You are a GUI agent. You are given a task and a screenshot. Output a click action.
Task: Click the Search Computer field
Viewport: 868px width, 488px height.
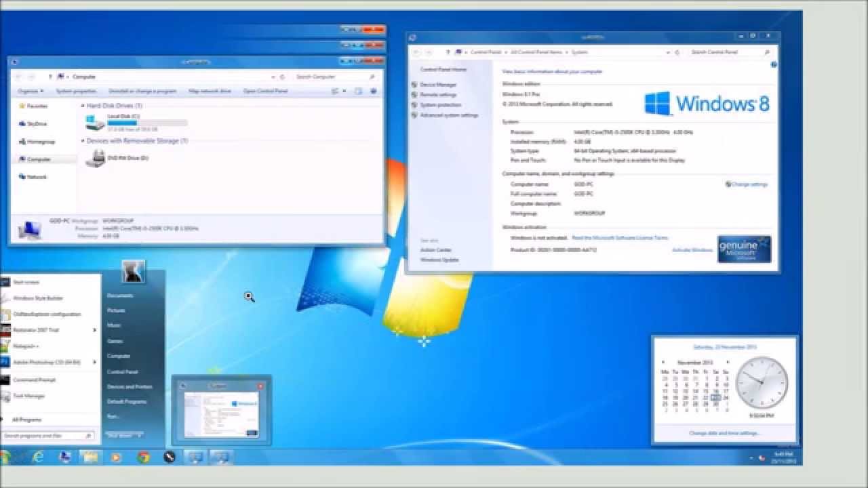click(x=336, y=77)
